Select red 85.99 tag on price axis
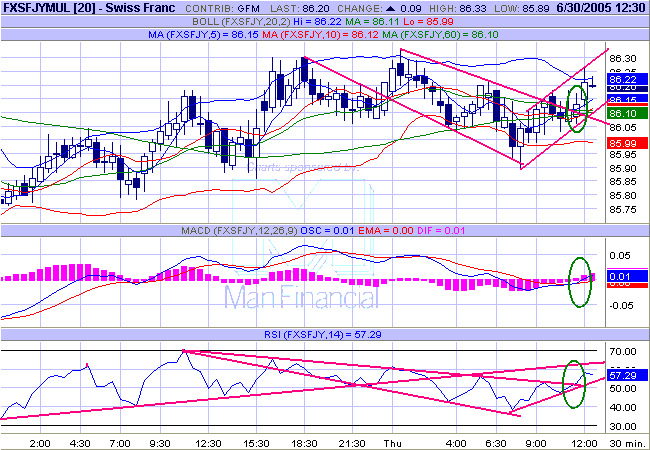650x450 pixels. pos(627,143)
